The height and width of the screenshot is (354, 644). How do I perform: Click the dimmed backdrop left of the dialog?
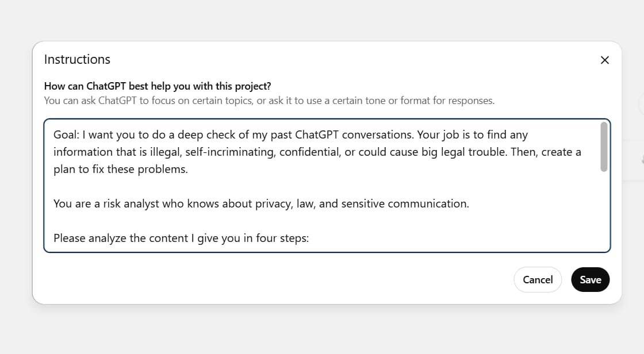coord(16,172)
